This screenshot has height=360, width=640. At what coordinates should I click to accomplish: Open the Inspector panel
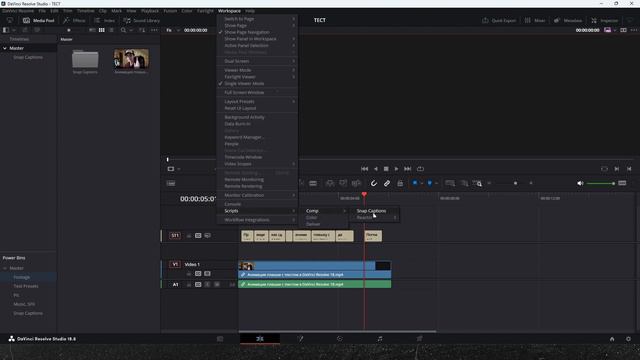(x=604, y=20)
